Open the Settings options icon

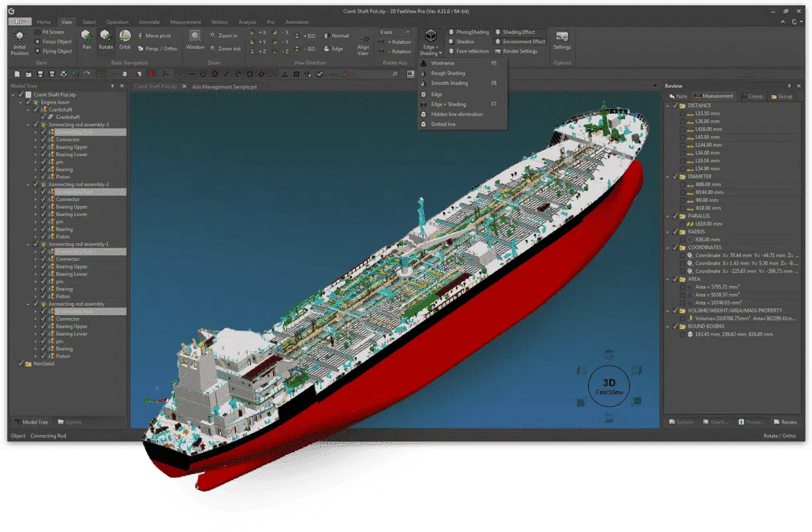(x=562, y=37)
